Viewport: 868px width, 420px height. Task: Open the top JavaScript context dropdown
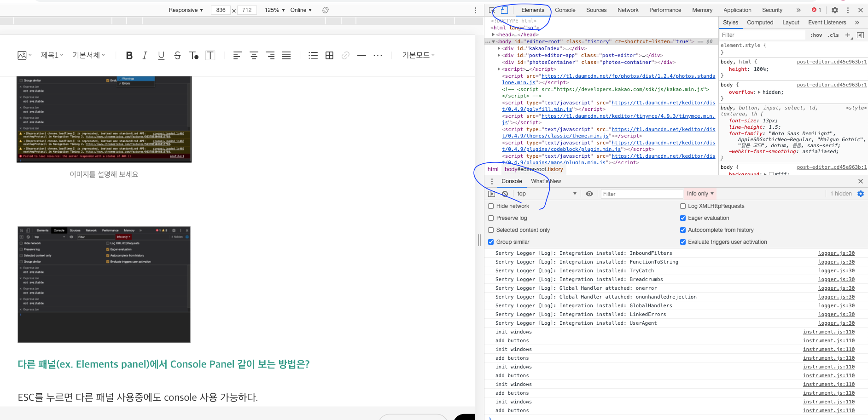[x=547, y=194]
